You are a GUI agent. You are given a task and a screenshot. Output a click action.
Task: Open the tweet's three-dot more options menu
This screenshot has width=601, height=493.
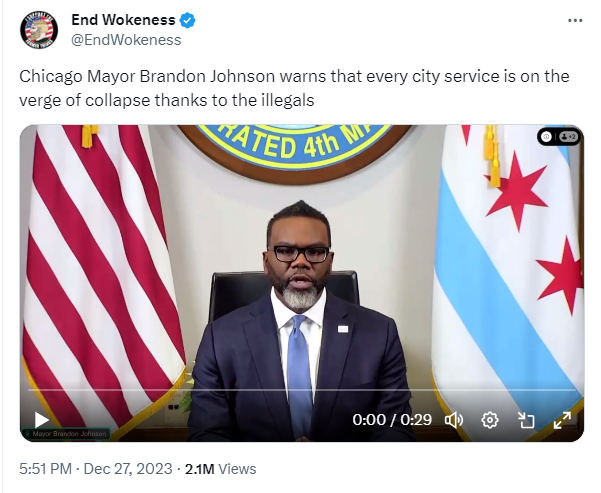point(575,21)
